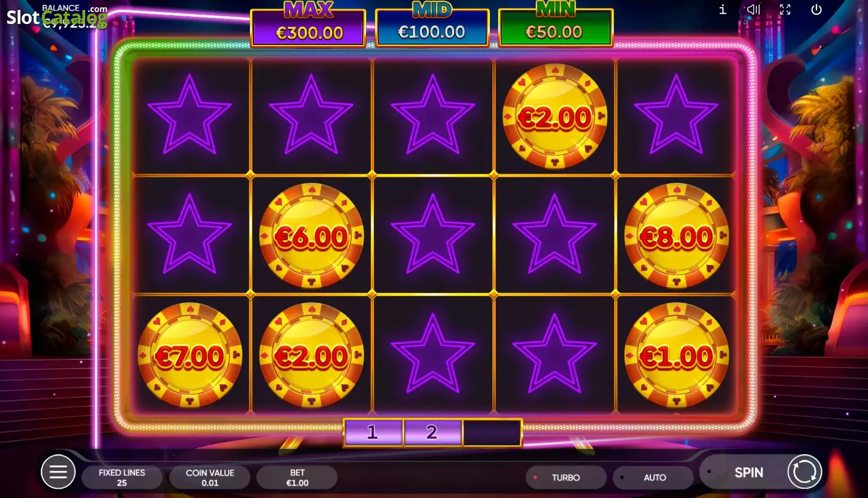Click the Fixed Lines 25 field
The width and height of the screenshot is (868, 498).
coord(122,477)
